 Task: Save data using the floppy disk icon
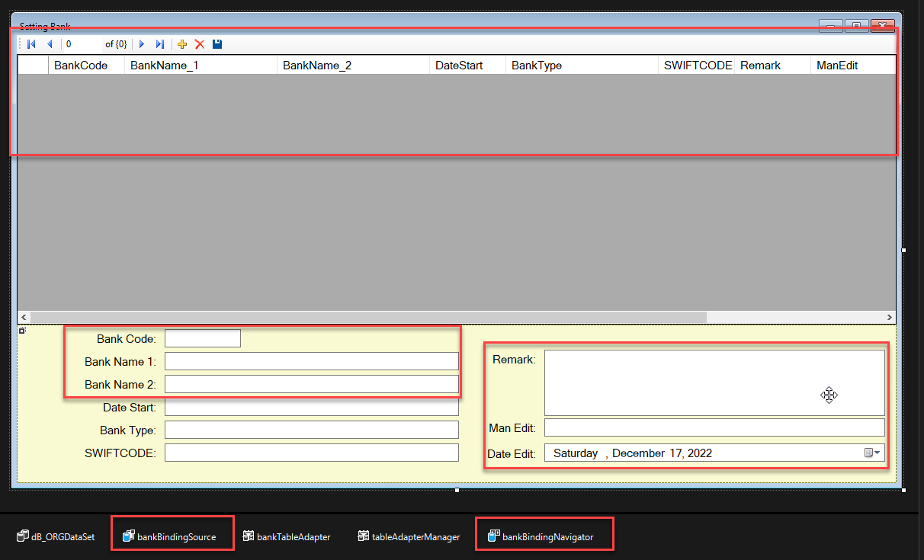[217, 44]
